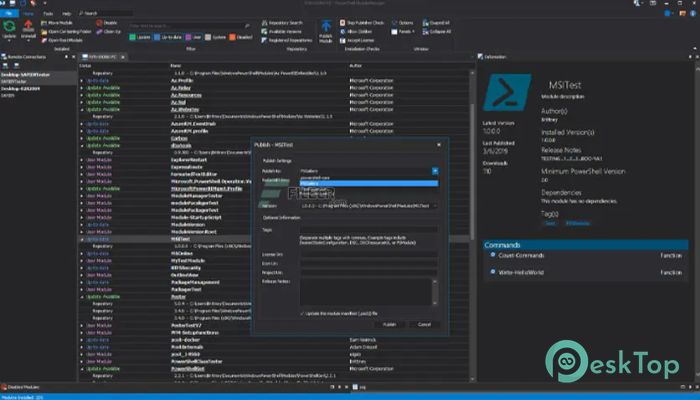Viewport: 700px width, 400px height.
Task: Close the Publish - MSITest dialog
Action: (x=439, y=145)
